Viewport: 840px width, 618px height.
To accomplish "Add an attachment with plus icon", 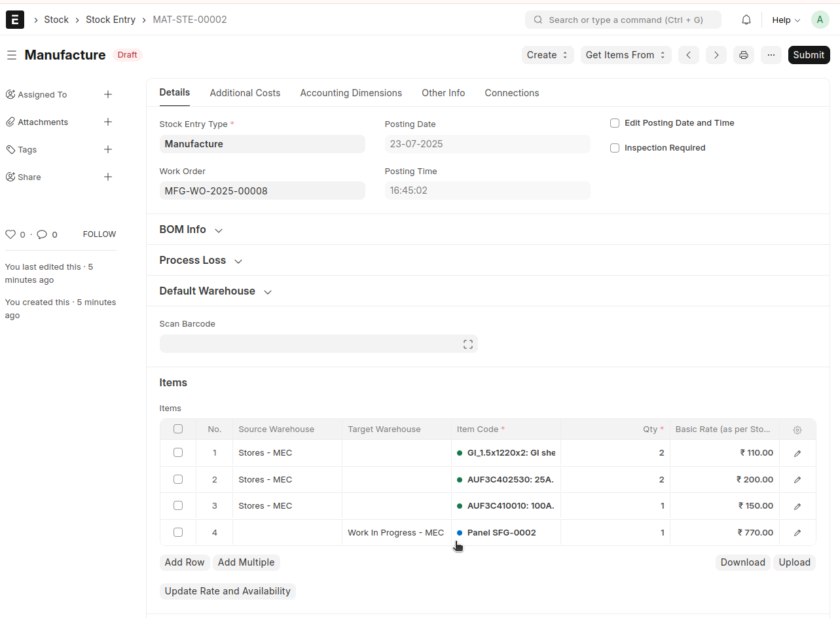I will coord(108,122).
